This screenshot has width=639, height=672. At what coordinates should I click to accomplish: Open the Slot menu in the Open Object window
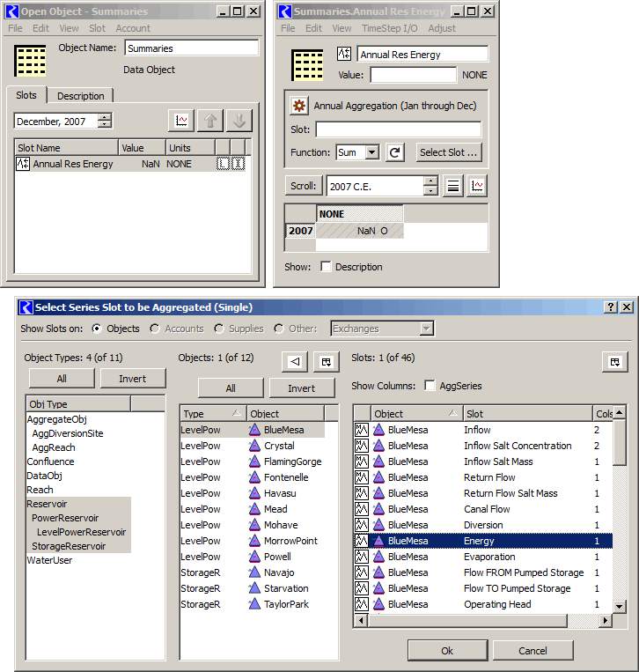pyautogui.click(x=97, y=28)
